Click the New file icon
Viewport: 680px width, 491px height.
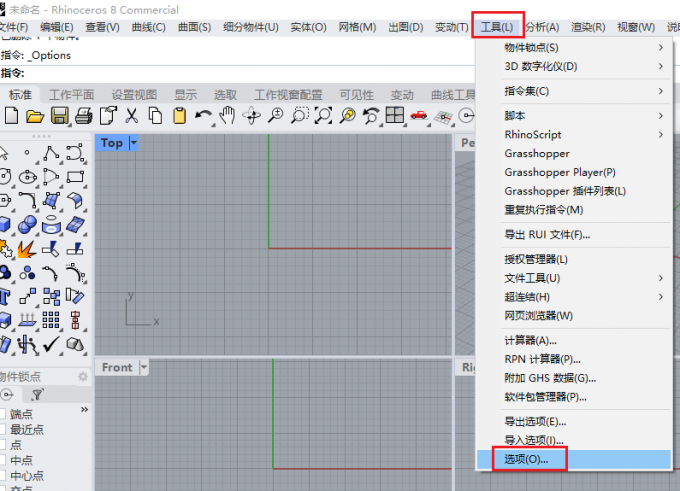tap(12, 116)
